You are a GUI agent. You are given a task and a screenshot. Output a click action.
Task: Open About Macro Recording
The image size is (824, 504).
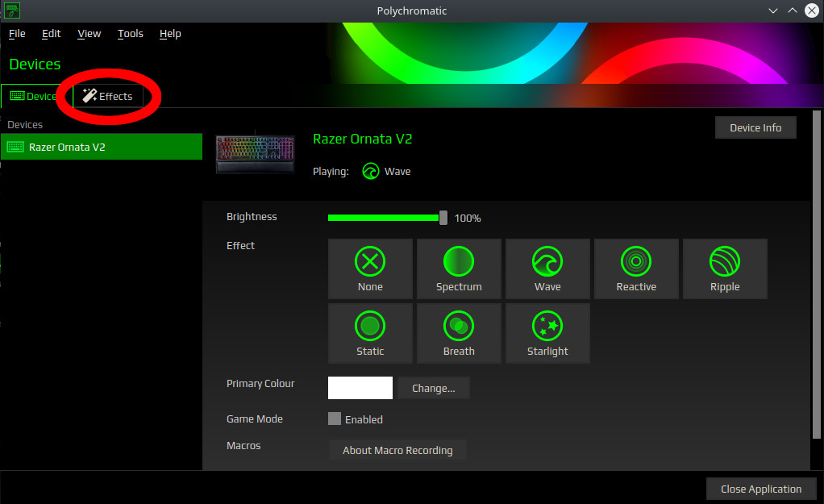click(397, 450)
